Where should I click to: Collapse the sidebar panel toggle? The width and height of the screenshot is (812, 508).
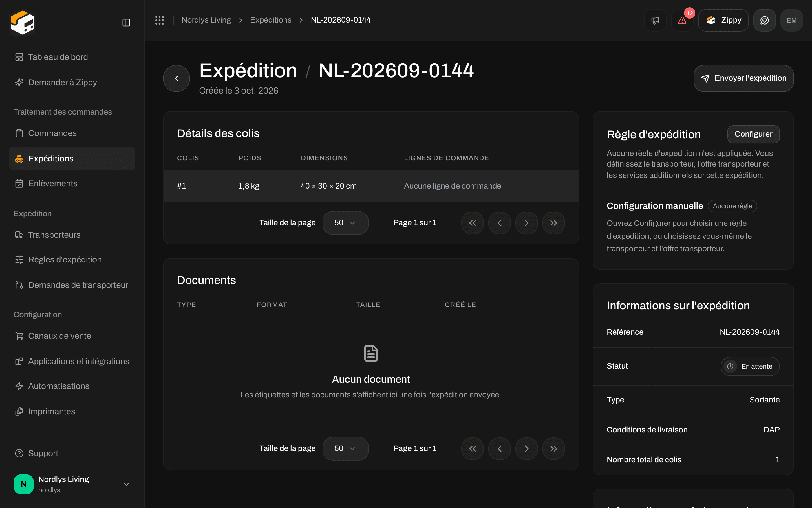pyautogui.click(x=126, y=23)
